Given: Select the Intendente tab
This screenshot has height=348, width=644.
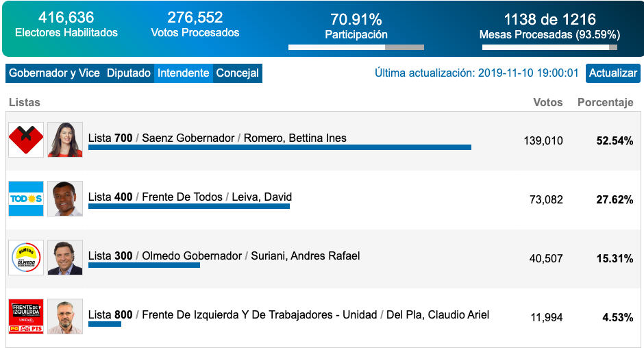Looking at the screenshot, I should [184, 73].
